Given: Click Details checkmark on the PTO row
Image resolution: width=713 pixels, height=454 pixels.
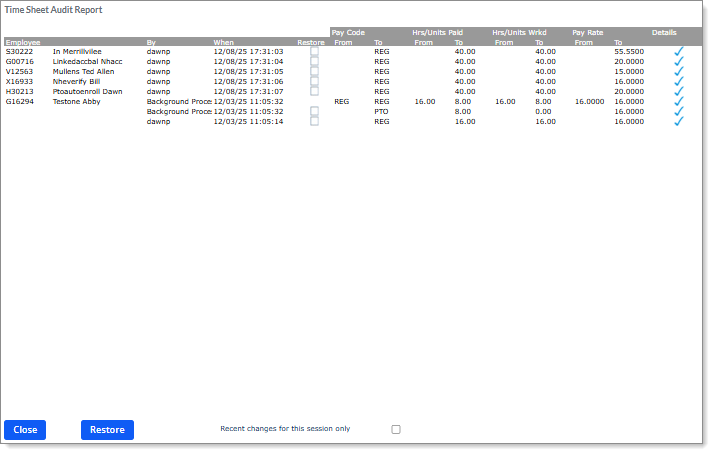Looking at the screenshot, I should click(679, 111).
